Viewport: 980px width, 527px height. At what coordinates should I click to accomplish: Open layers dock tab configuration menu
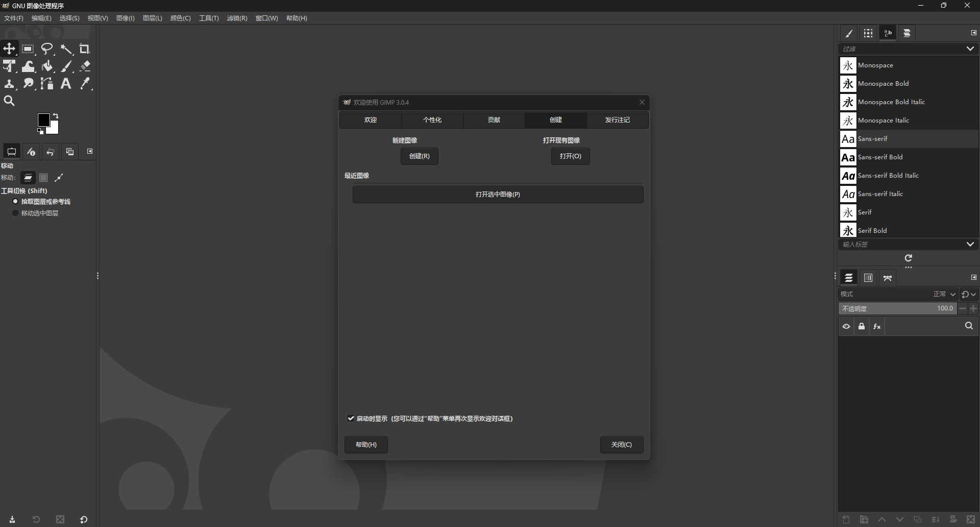tap(973, 277)
